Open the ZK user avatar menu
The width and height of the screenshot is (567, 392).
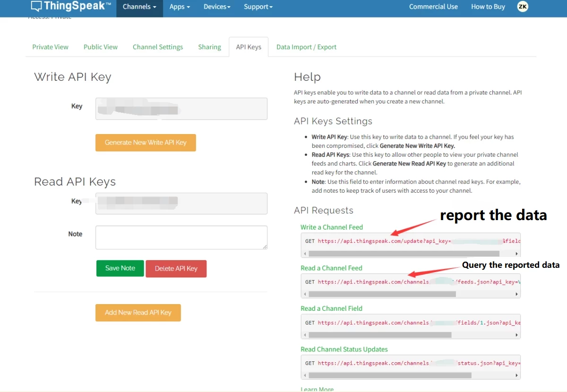523,7
